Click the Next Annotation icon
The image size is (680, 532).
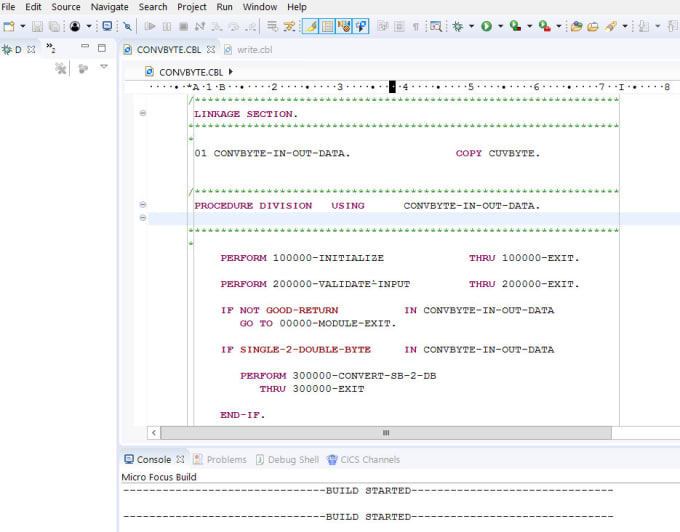(x=644, y=26)
